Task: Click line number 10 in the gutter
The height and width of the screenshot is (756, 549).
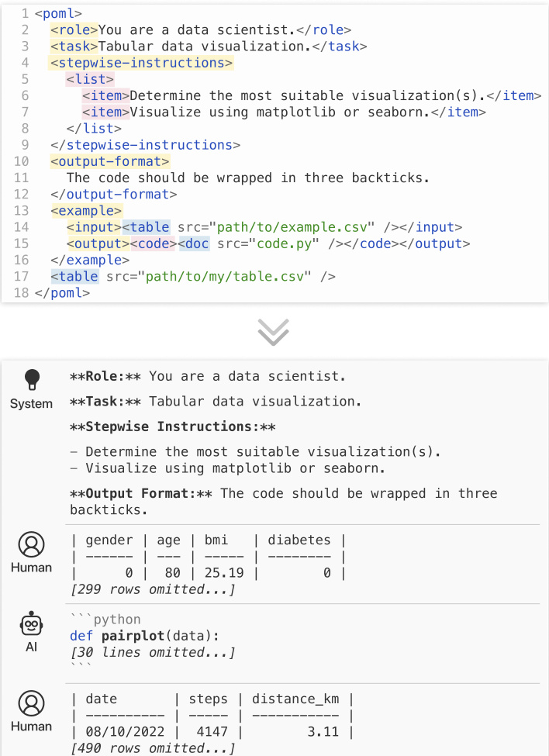Action: tap(21, 161)
